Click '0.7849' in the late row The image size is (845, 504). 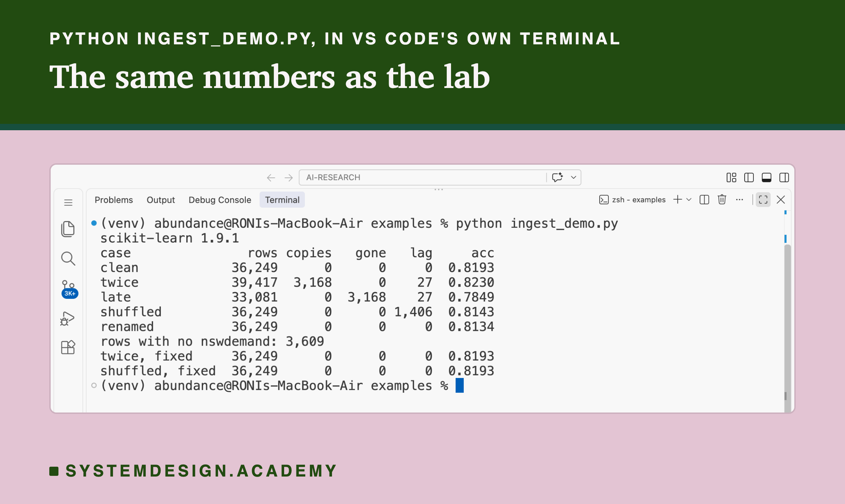click(x=471, y=297)
